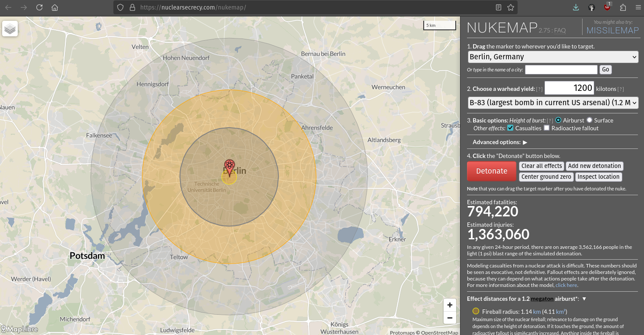Go back using the browser back arrow
Screen dimensions: 644x335
tap(8, 7)
